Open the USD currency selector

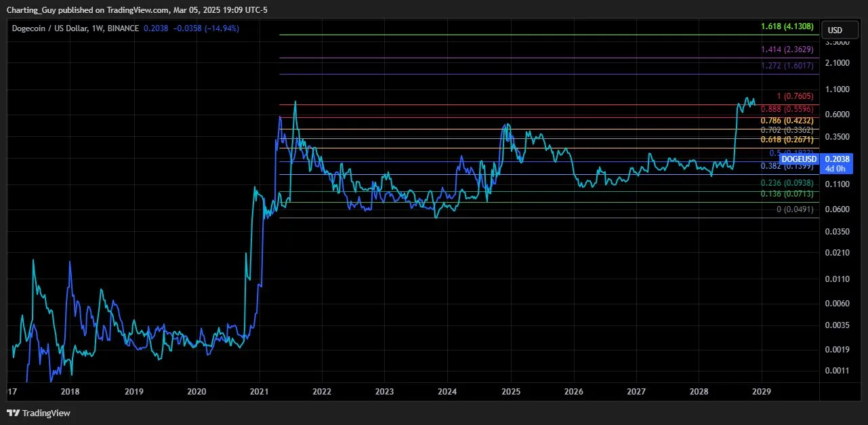[839, 30]
